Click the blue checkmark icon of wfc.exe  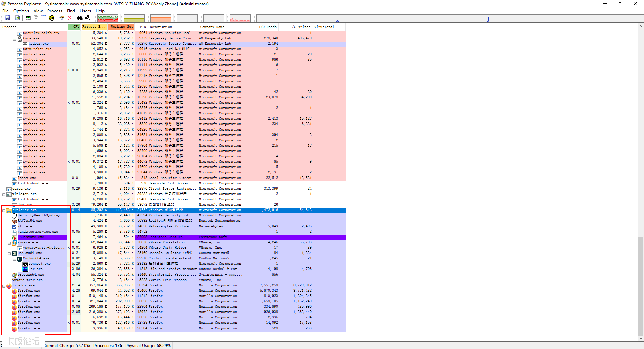(14, 227)
